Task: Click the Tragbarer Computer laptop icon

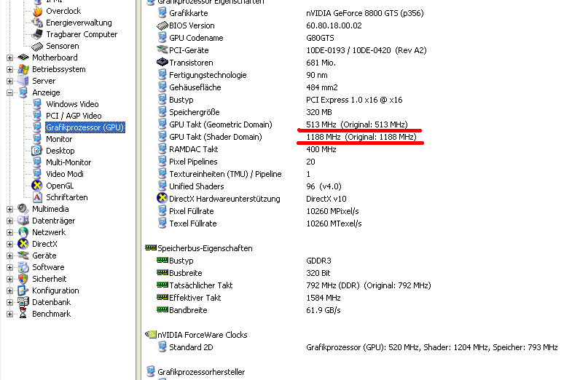Action: (37, 34)
